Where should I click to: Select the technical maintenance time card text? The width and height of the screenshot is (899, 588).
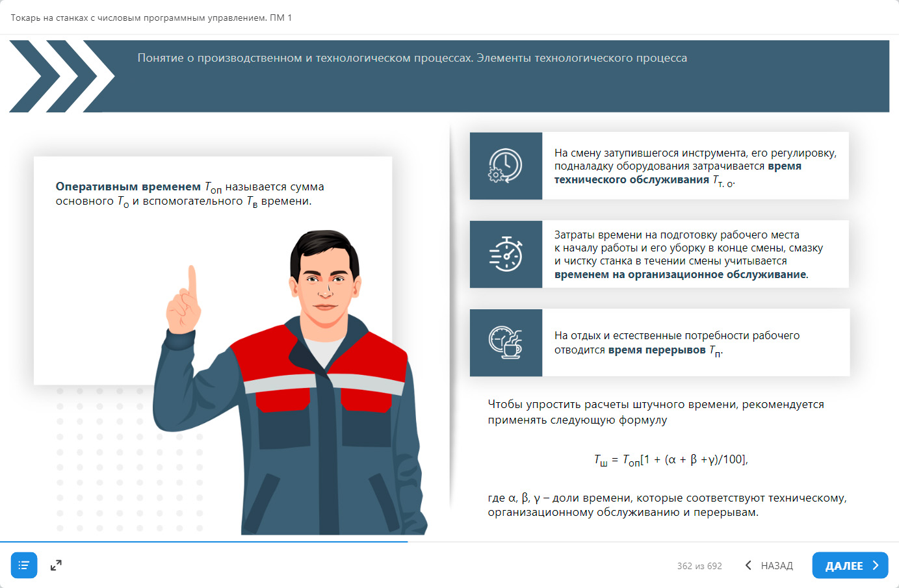pos(695,166)
